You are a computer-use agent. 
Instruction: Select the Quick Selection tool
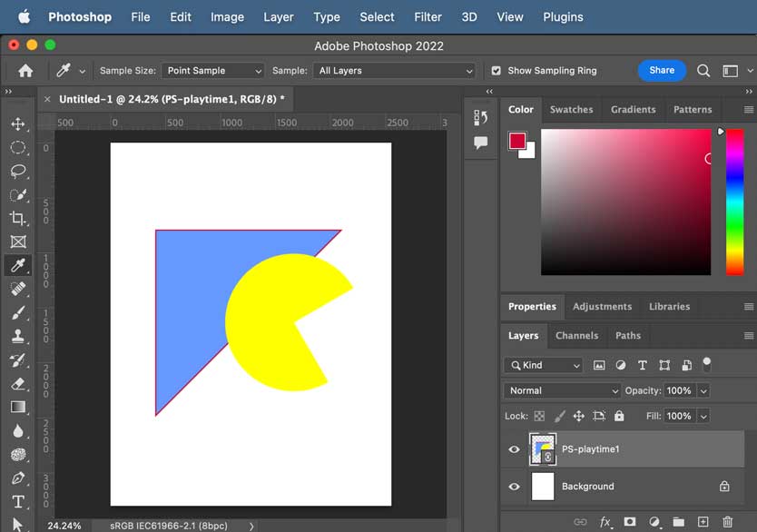coord(18,194)
